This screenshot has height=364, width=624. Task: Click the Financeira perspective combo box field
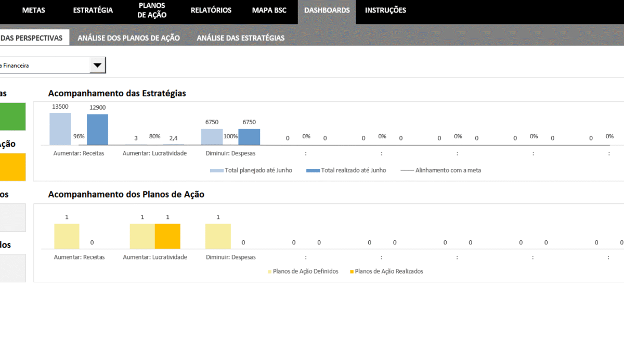click(x=44, y=66)
